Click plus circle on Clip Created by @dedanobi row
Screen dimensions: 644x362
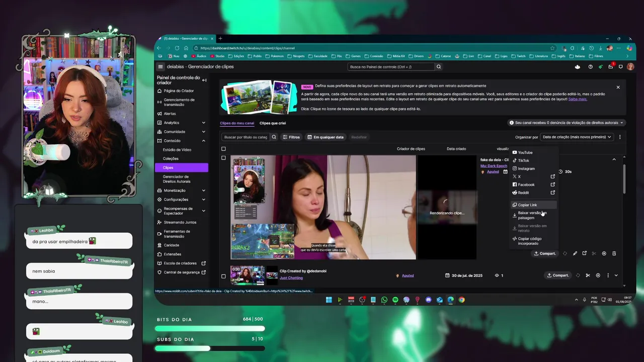pos(598,276)
